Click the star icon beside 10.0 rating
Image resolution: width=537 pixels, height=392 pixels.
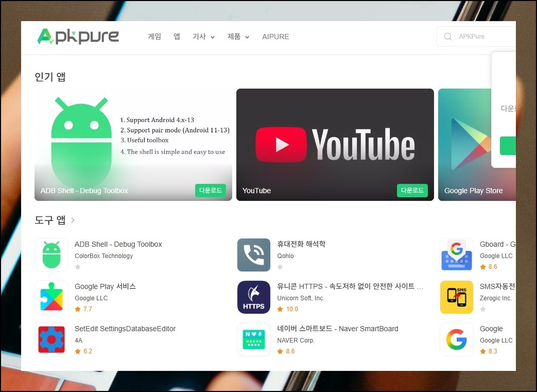pyautogui.click(x=280, y=309)
